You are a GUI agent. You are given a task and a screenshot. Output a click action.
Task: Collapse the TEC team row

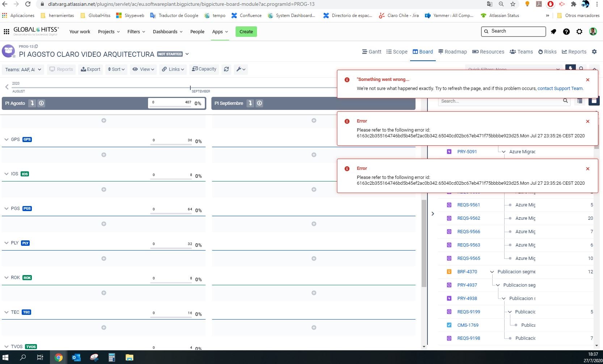(6, 312)
